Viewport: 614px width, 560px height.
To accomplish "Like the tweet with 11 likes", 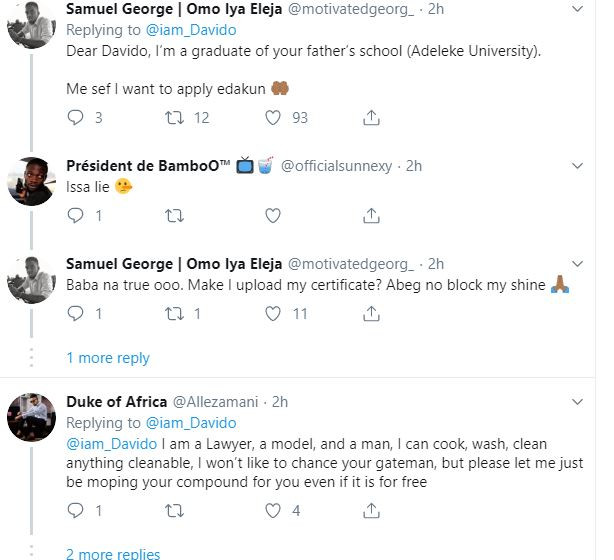I will point(273,314).
